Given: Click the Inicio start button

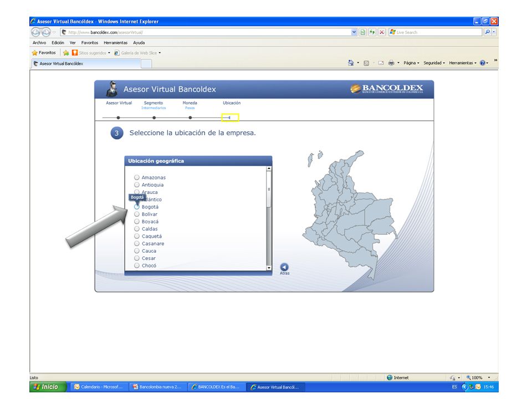Looking at the screenshot, I should [48, 387].
